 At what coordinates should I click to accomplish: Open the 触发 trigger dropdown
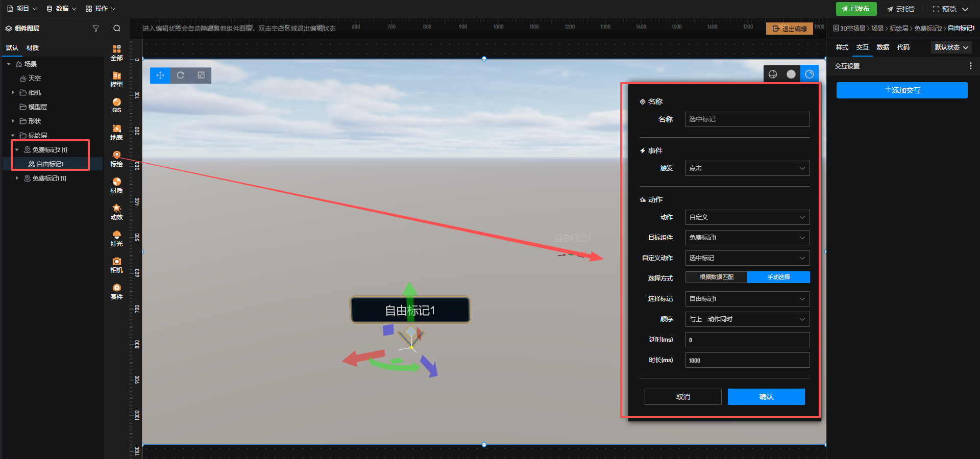tap(747, 168)
